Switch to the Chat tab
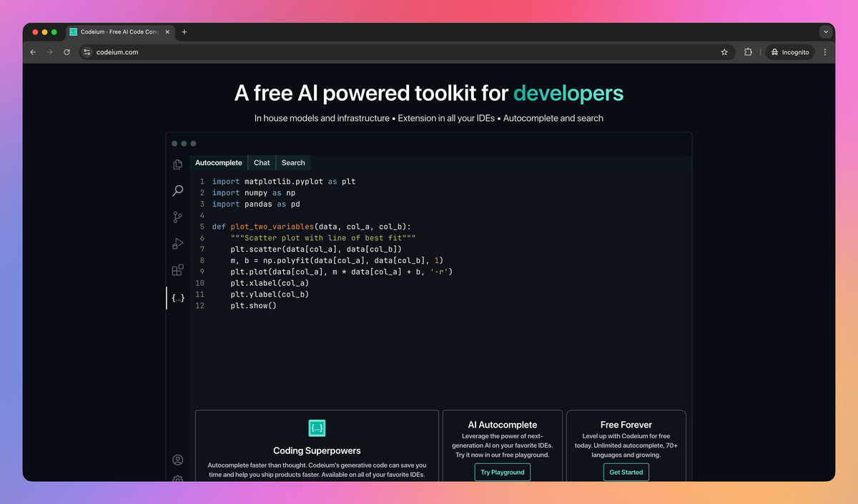Image resolution: width=858 pixels, height=504 pixels. [x=262, y=163]
